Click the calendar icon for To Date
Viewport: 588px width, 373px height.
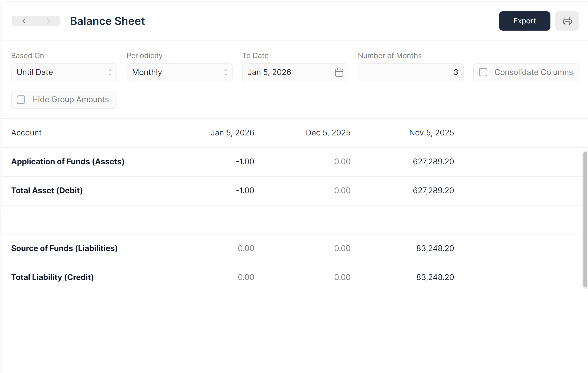tap(339, 72)
